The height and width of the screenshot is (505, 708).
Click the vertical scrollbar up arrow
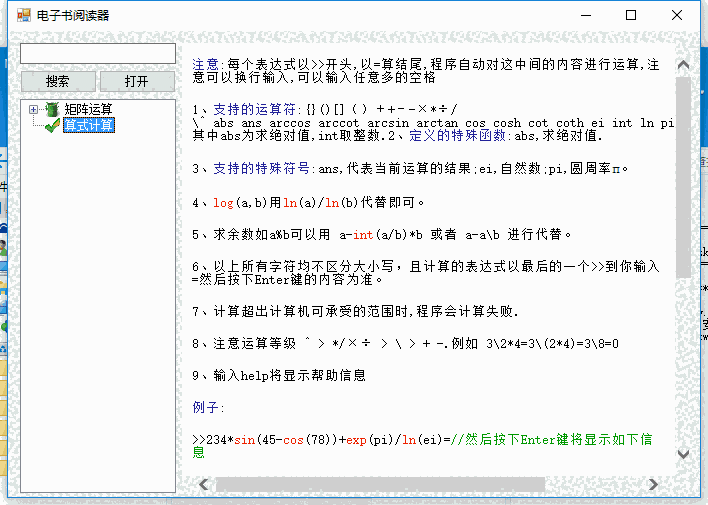pyautogui.click(x=683, y=65)
